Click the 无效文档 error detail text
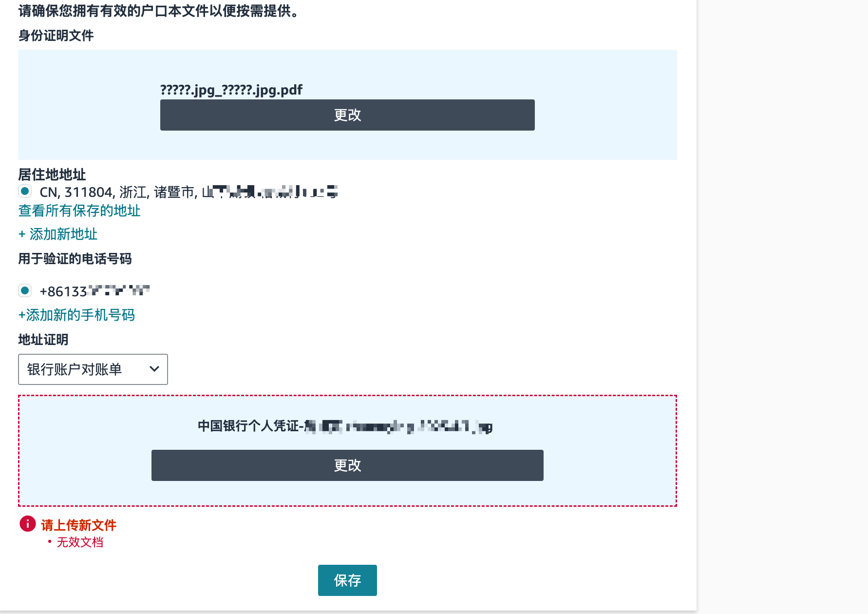This screenshot has width=868, height=614. [80, 542]
